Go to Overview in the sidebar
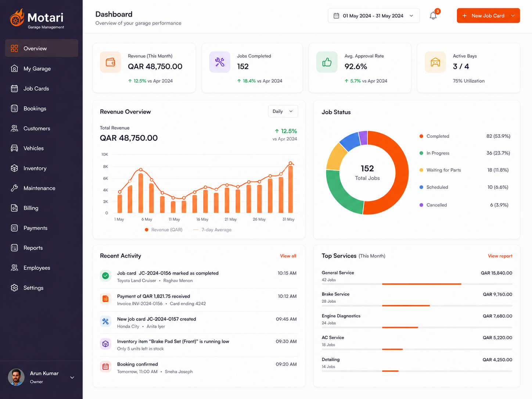 [42, 48]
